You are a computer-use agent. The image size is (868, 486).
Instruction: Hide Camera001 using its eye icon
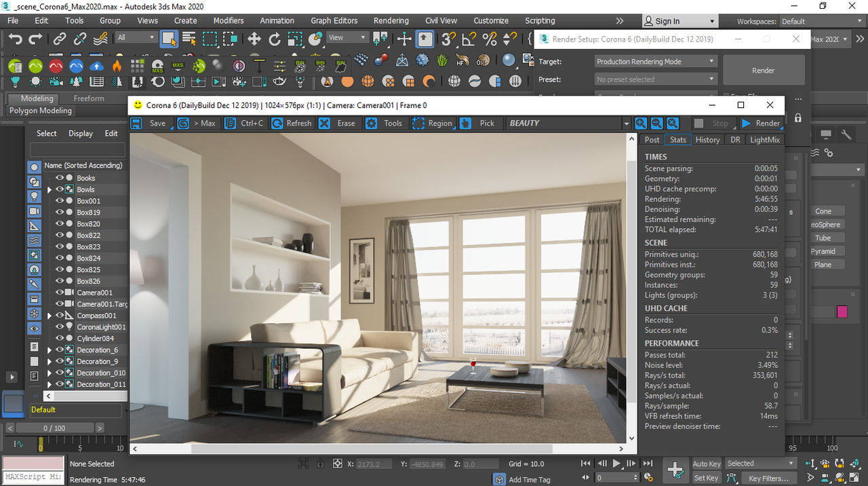pyautogui.click(x=59, y=293)
